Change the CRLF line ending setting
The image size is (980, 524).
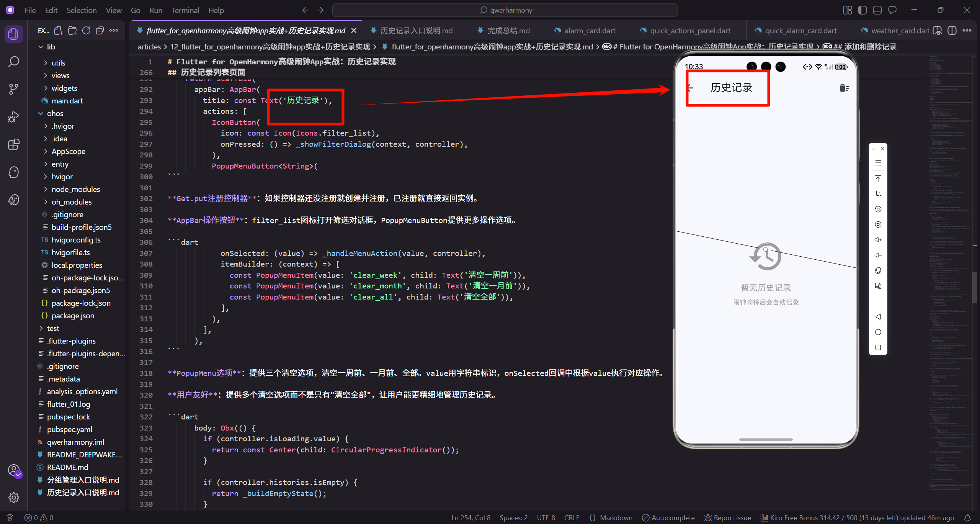572,518
